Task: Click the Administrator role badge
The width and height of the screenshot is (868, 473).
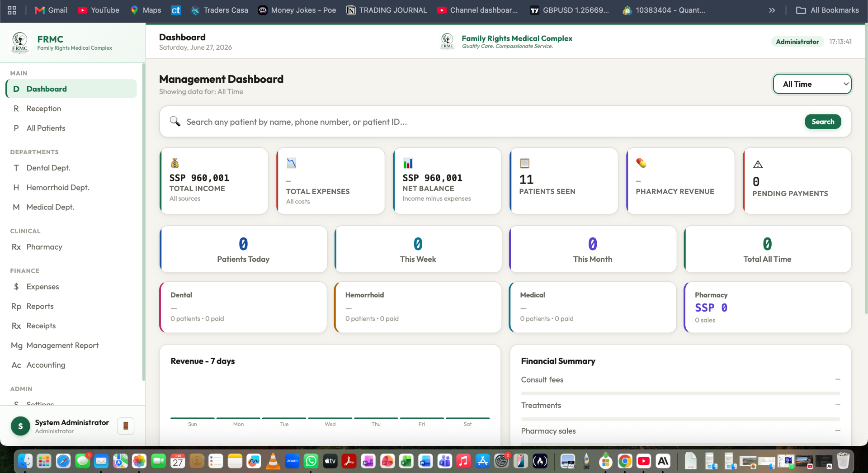Action: (797, 42)
